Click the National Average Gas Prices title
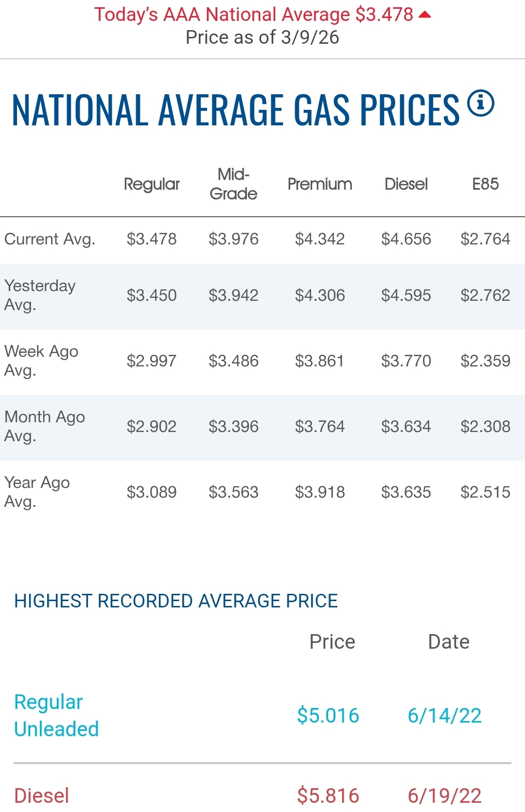Viewport: 525px width, 812px height. [235, 110]
